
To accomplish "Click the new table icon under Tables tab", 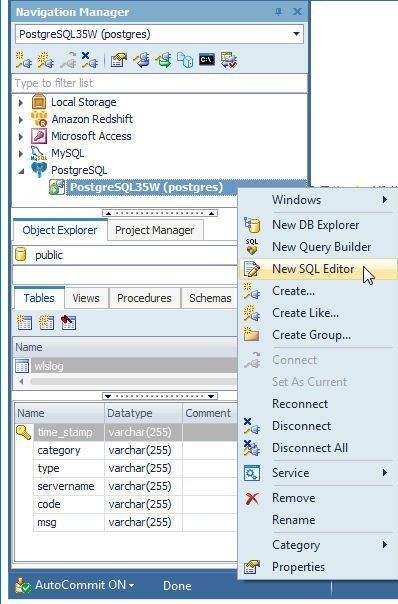I will [x=24, y=322].
